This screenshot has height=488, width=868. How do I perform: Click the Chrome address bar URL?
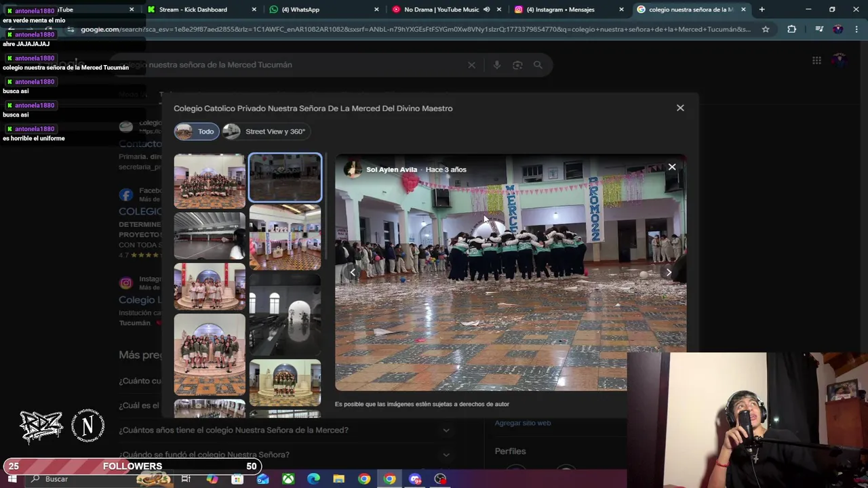pos(415,29)
